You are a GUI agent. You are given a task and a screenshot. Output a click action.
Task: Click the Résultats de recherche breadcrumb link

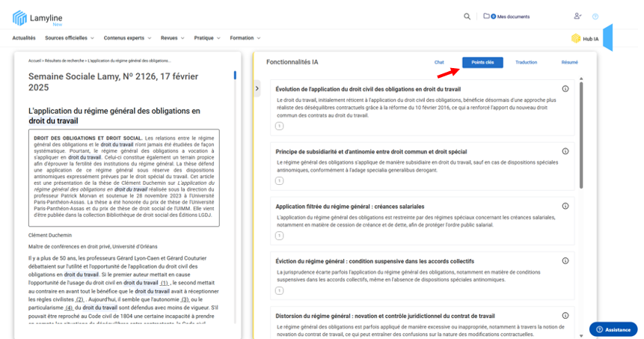coord(65,60)
